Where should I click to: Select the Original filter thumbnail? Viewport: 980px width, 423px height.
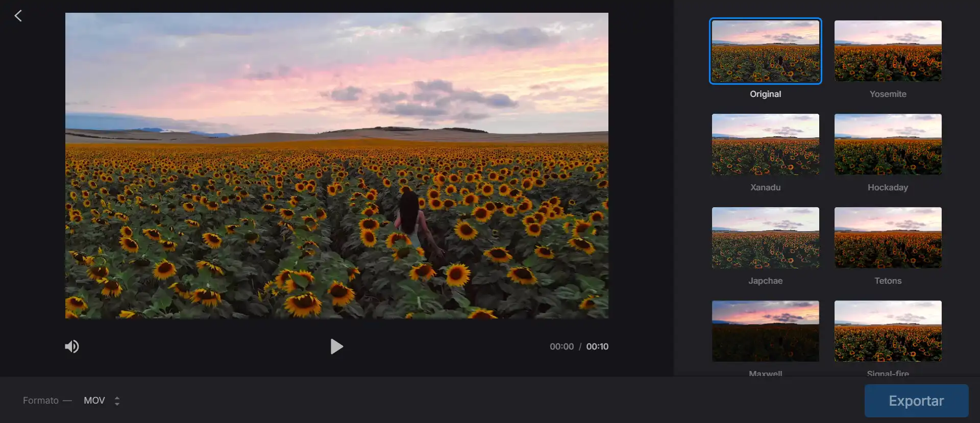point(766,51)
